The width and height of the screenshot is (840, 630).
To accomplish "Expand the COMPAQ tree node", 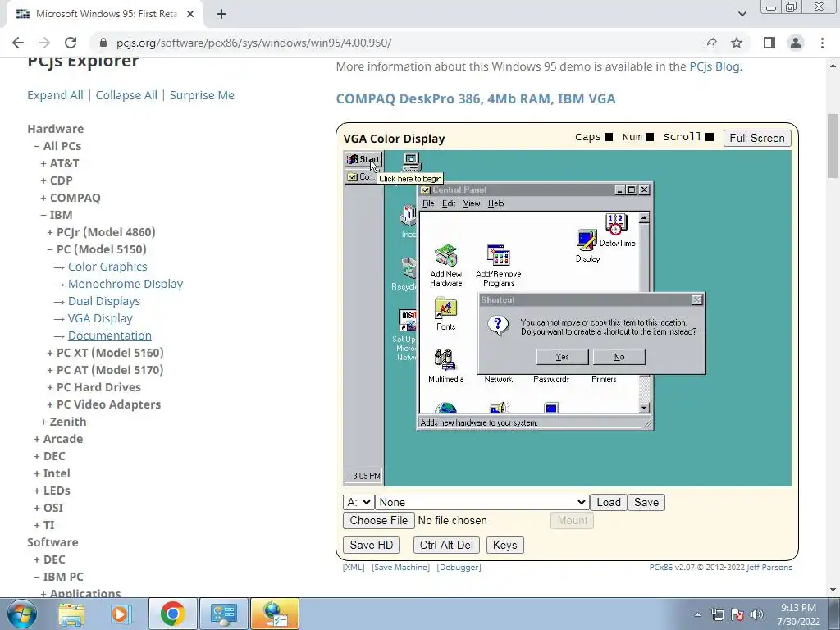I will tap(71, 198).
